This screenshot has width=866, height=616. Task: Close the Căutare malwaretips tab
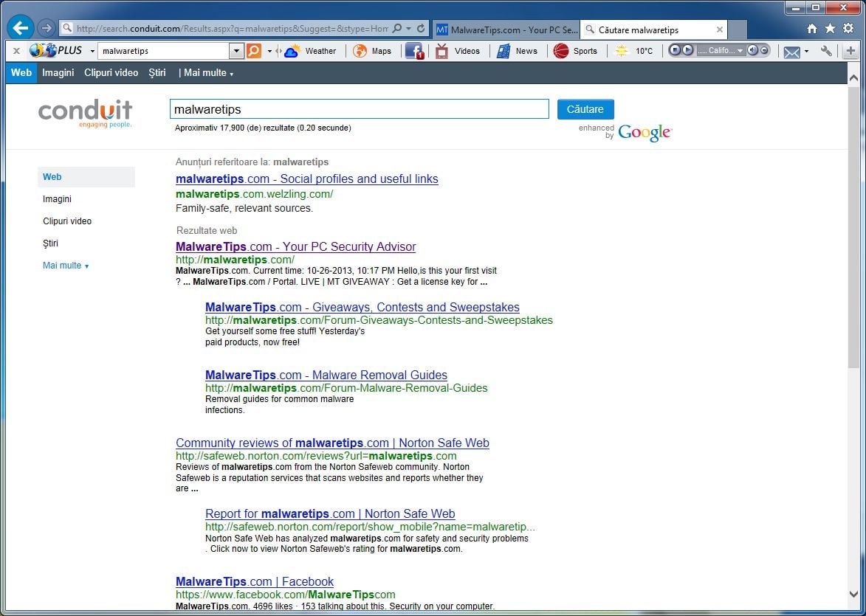tap(720, 30)
